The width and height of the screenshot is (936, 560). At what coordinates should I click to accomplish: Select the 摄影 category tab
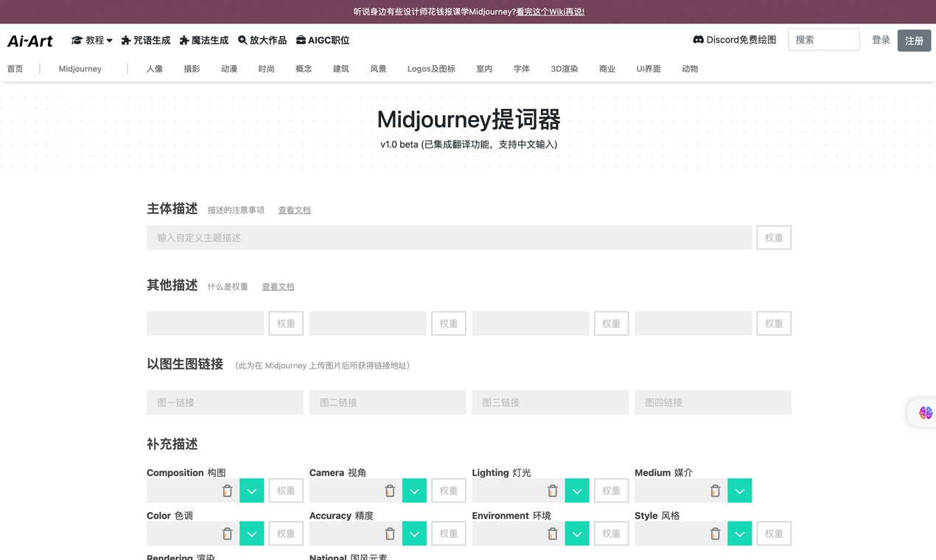(x=192, y=69)
